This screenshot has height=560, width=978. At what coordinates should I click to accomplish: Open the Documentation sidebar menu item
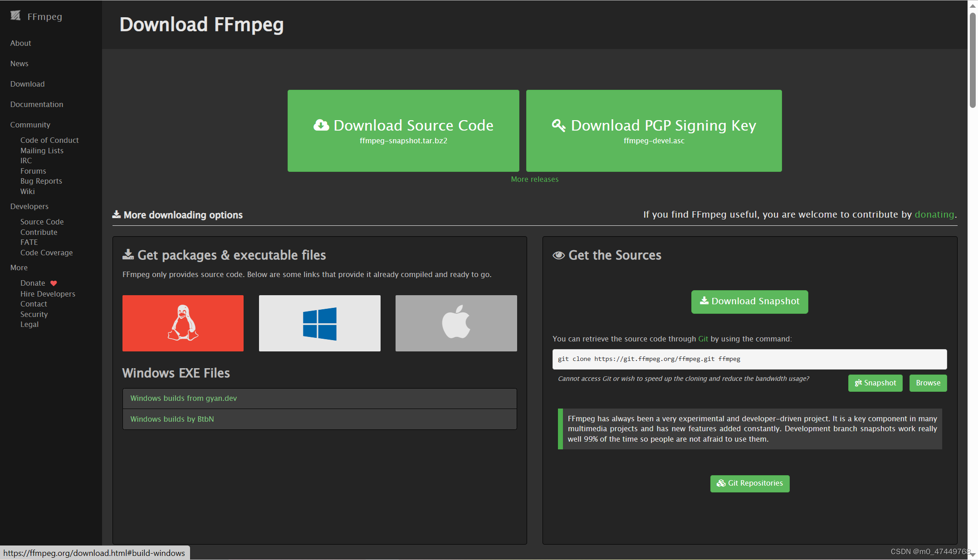37,104
